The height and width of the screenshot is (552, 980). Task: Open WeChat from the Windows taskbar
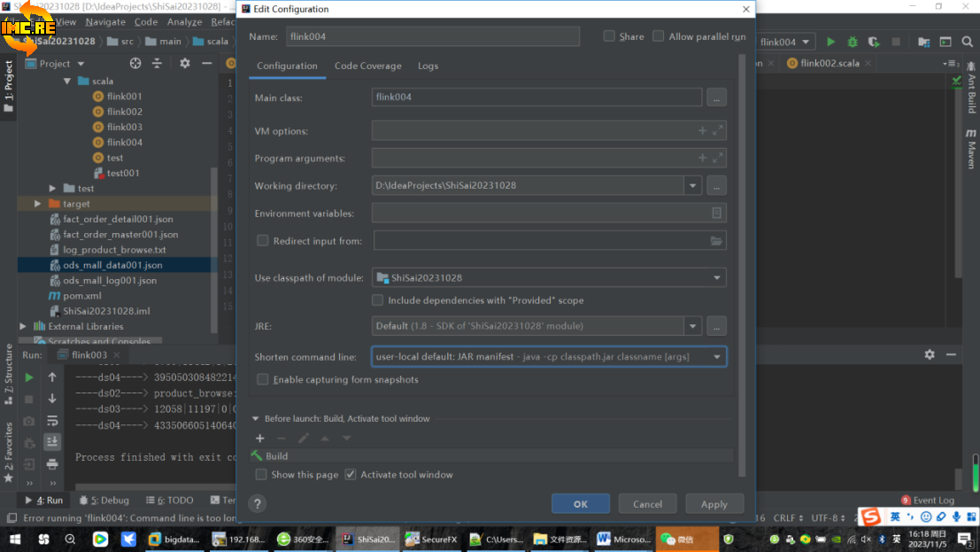tap(677, 539)
